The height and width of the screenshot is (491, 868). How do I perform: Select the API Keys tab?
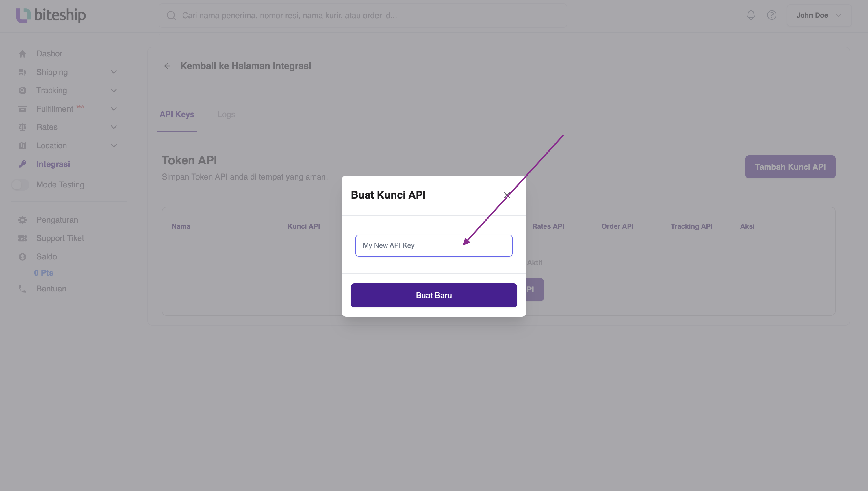(177, 114)
